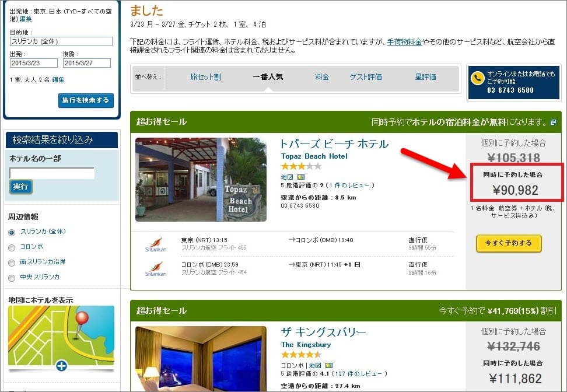Sort results by 料金
The height and width of the screenshot is (392, 567).
(x=322, y=77)
